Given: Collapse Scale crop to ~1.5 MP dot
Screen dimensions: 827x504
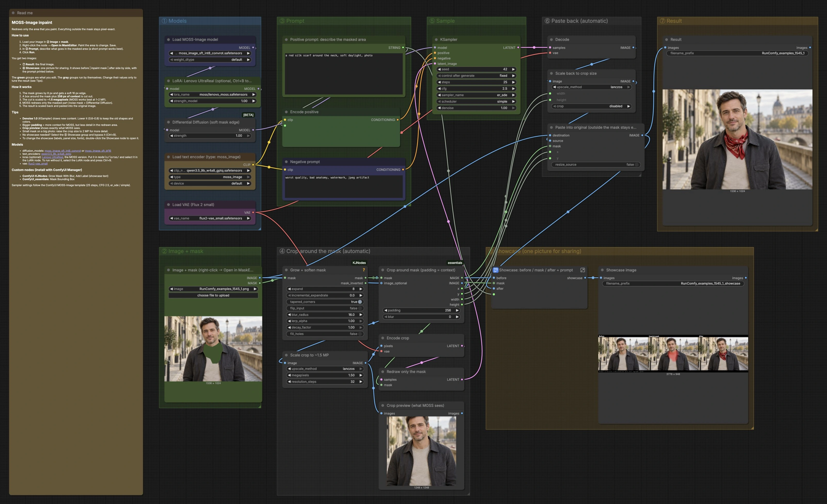Looking at the screenshot, I should point(286,355).
